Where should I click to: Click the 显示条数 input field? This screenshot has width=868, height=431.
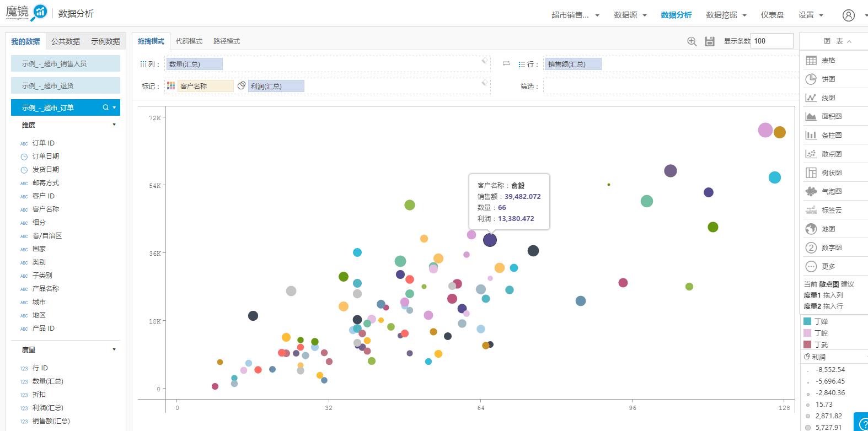(771, 41)
